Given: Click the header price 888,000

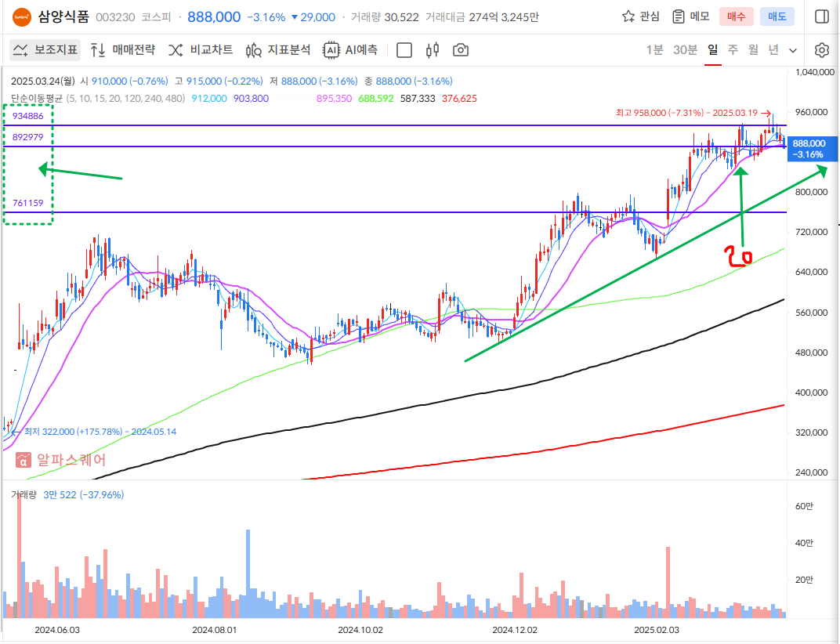Looking at the screenshot, I should pos(214,17).
